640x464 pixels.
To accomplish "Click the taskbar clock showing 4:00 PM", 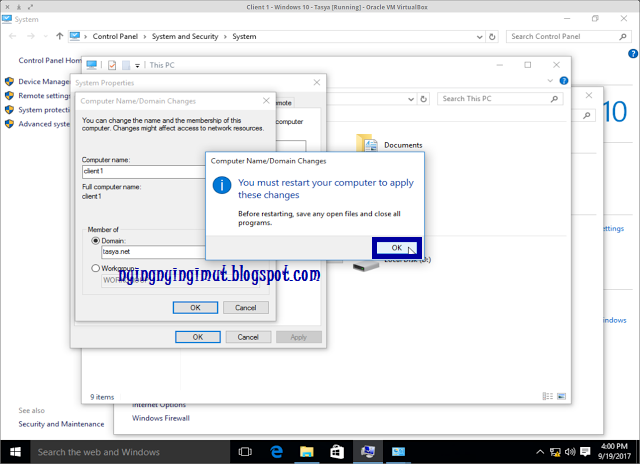I will click(x=614, y=451).
